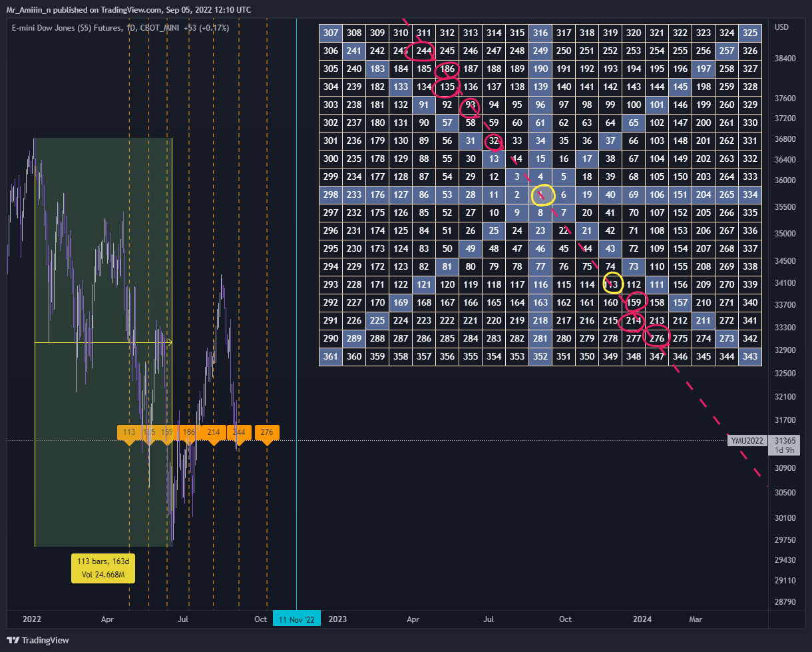
Task: Click the circled grid cell 93
Action: (x=471, y=105)
